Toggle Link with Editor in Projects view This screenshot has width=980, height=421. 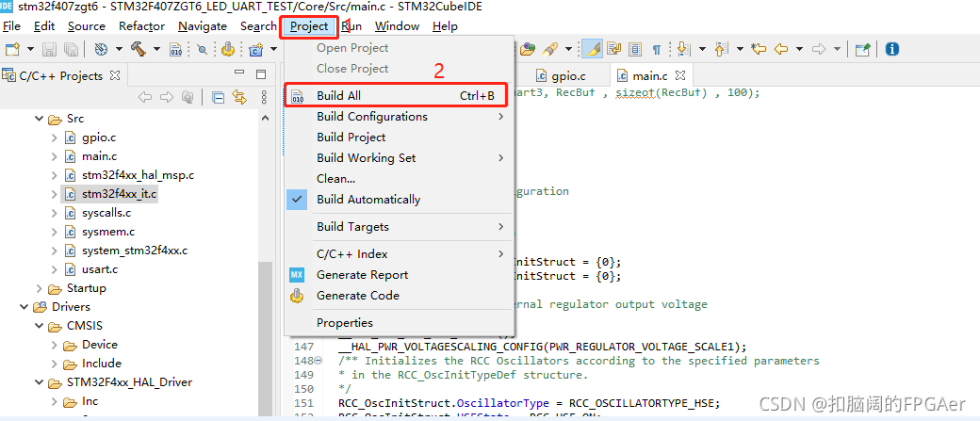[x=238, y=97]
